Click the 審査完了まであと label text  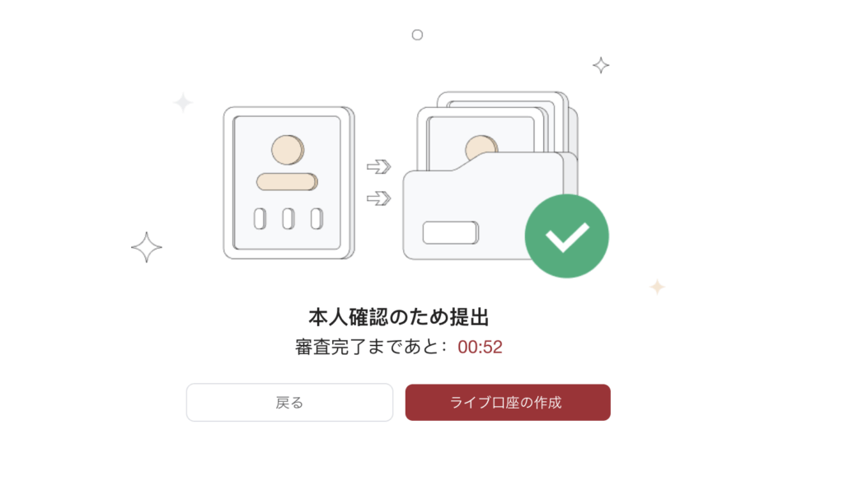point(367,347)
